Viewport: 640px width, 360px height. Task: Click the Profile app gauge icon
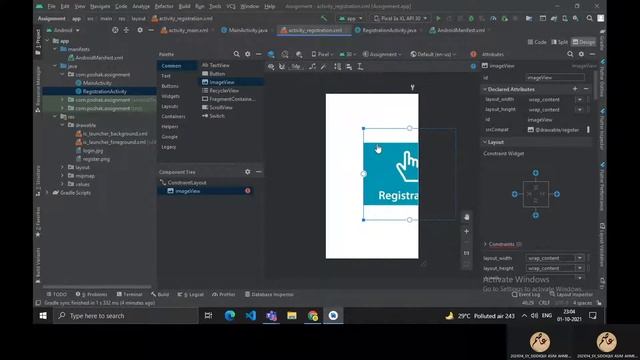(493, 18)
